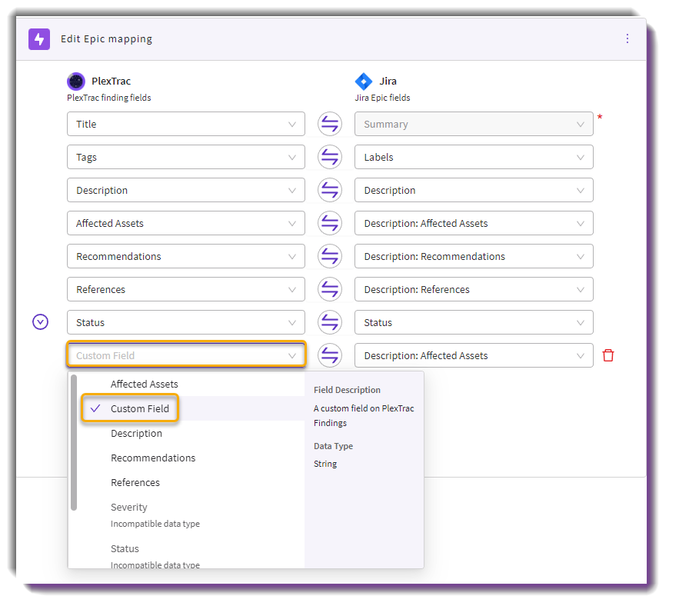The width and height of the screenshot is (679, 616).
Task: Collapse the open Custom Field dropdown
Action: pyautogui.click(x=186, y=355)
